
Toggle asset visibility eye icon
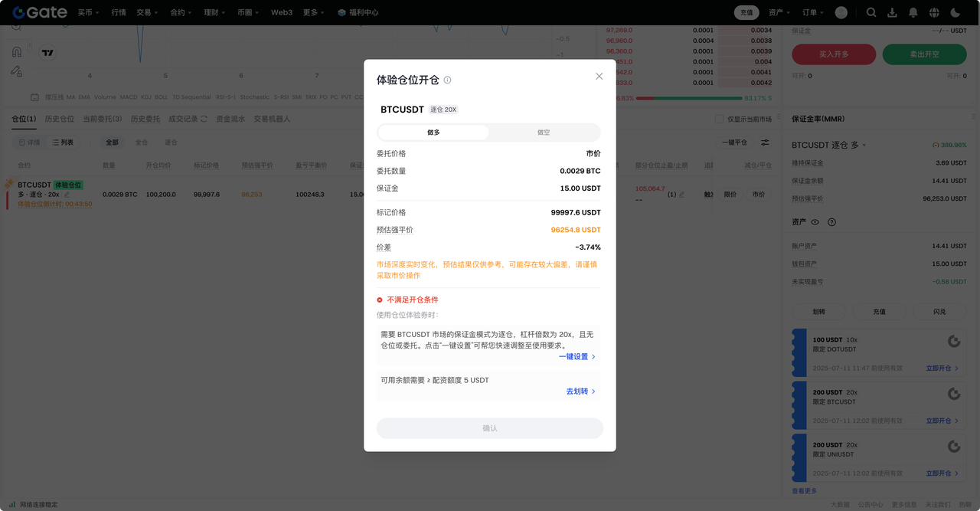click(815, 222)
